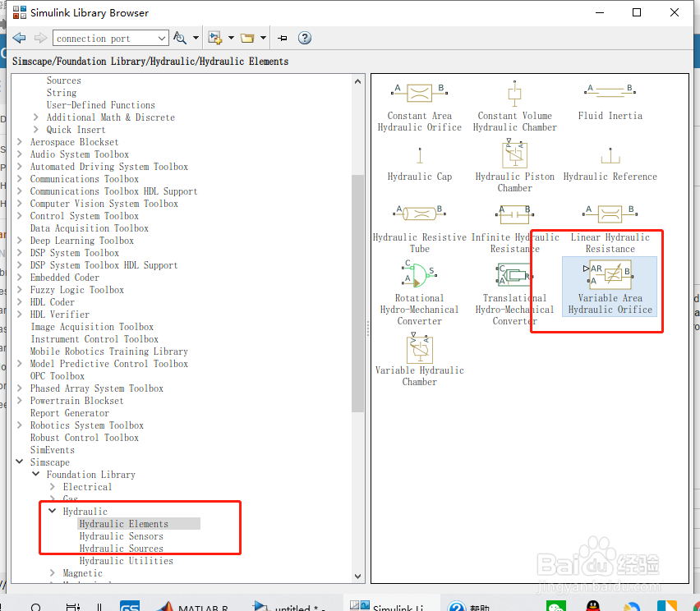
Task: Expand the Electrical library node
Action: [53, 486]
